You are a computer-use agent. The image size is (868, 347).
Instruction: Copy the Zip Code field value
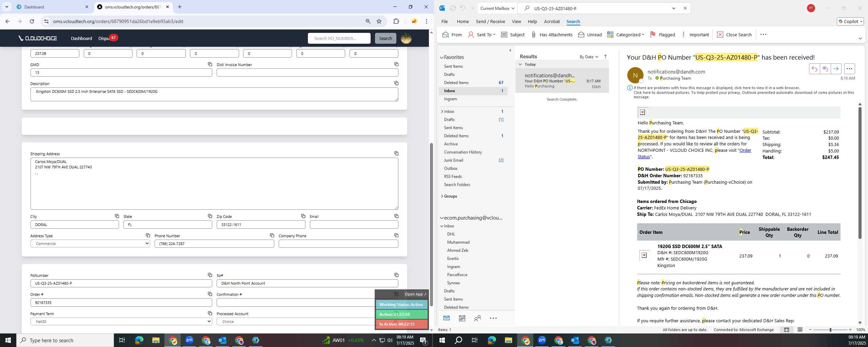[303, 216]
